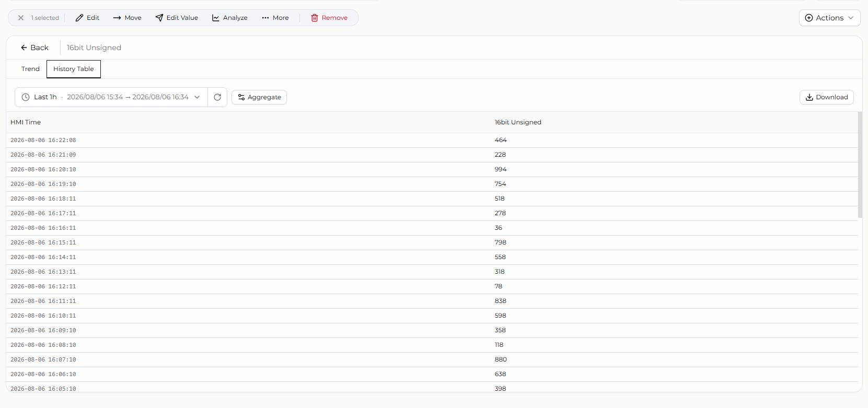This screenshot has height=408, width=868.
Task: Click the Aggregate button
Action: point(259,97)
